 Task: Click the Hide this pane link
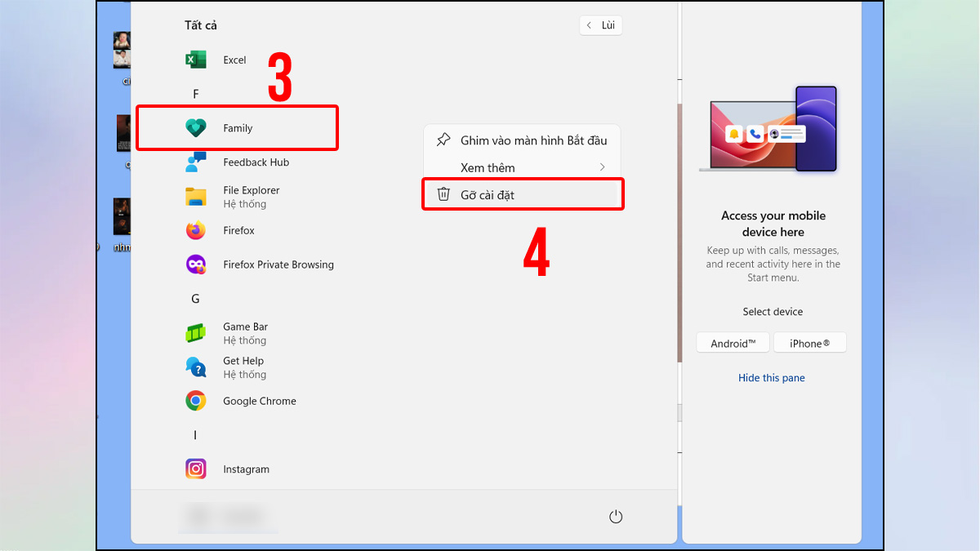tap(772, 378)
